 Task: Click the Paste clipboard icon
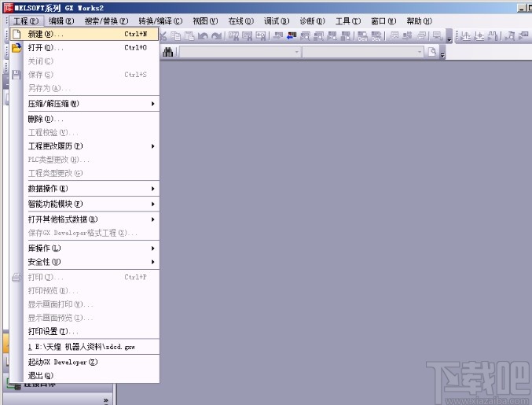[x=189, y=35]
